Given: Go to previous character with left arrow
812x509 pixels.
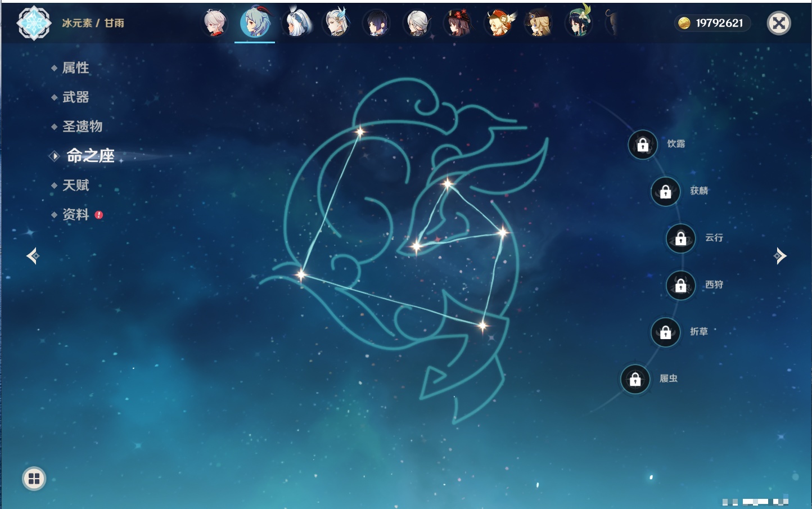Looking at the screenshot, I should [33, 256].
